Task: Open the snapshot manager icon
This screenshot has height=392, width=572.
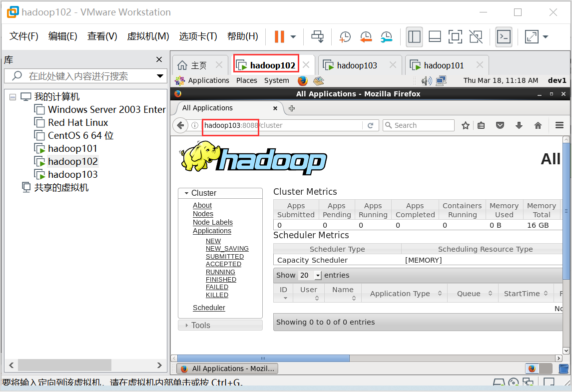Action: tap(386, 36)
